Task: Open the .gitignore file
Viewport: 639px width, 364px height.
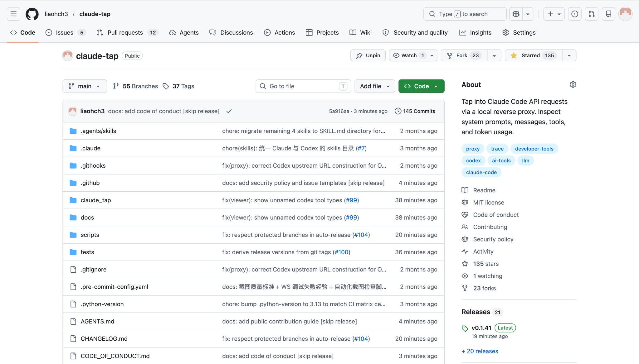Action: point(93,269)
